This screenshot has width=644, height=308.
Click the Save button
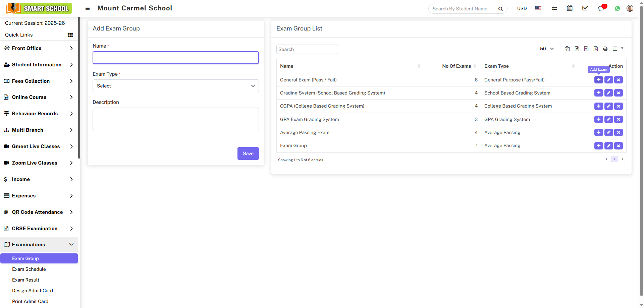point(248,153)
